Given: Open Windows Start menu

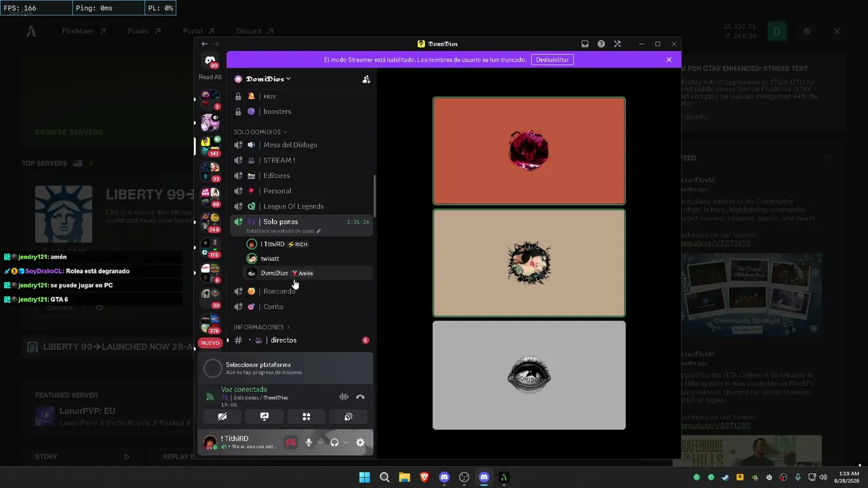Looking at the screenshot, I should point(365,477).
